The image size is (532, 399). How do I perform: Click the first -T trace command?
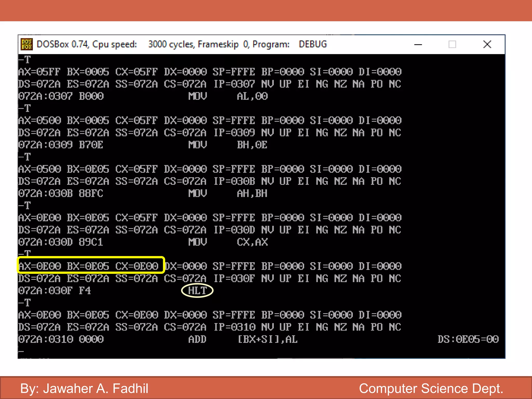click(25, 60)
